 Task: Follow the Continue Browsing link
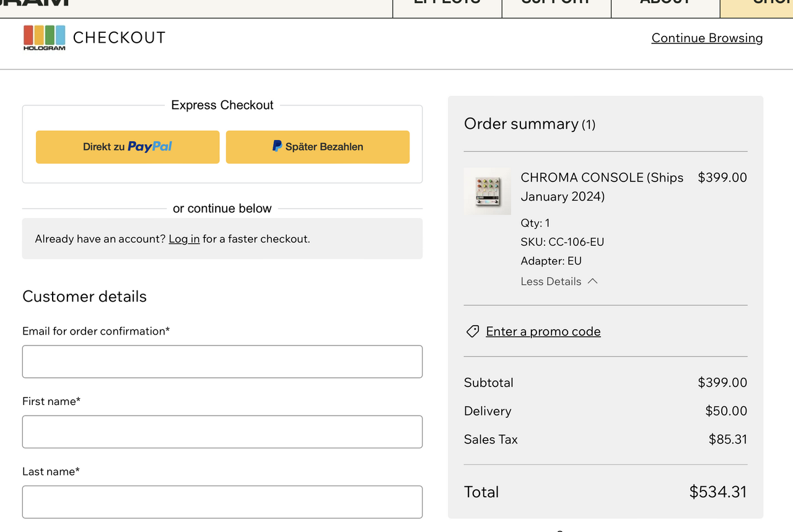(707, 38)
